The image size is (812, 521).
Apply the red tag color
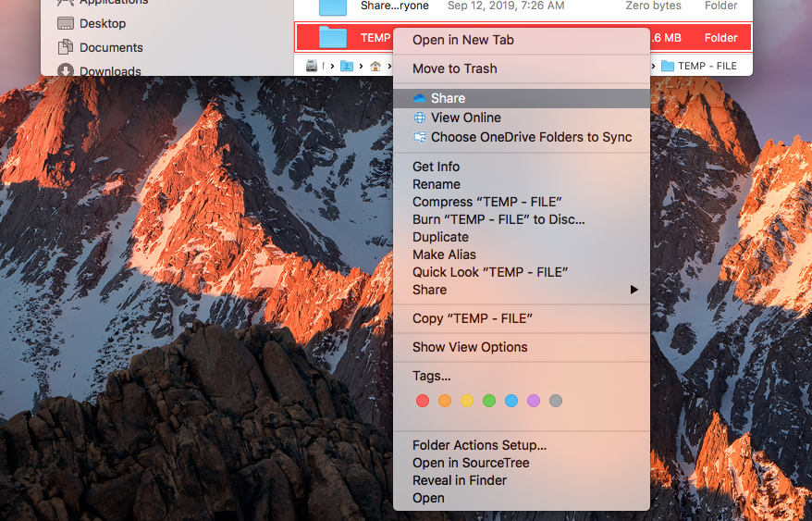tap(423, 401)
